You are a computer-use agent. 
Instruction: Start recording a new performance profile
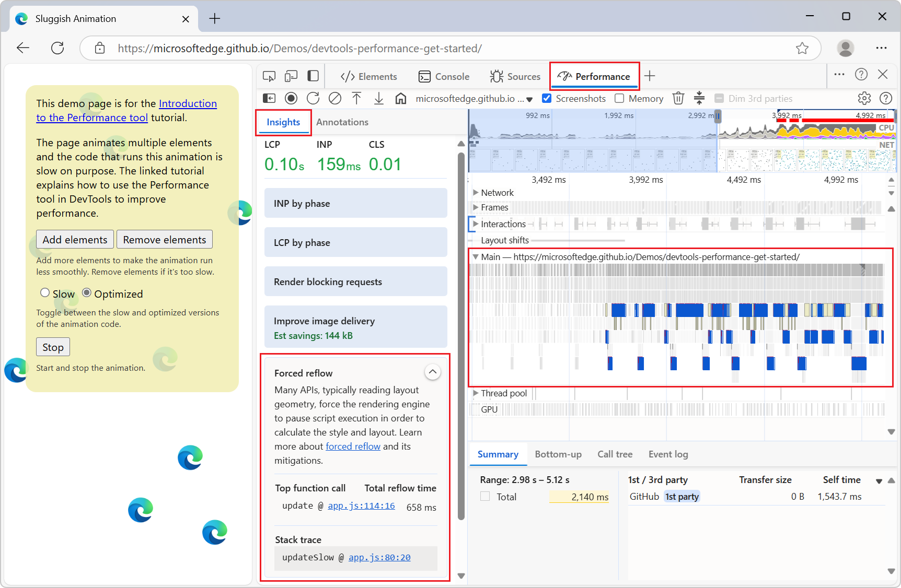tap(291, 98)
